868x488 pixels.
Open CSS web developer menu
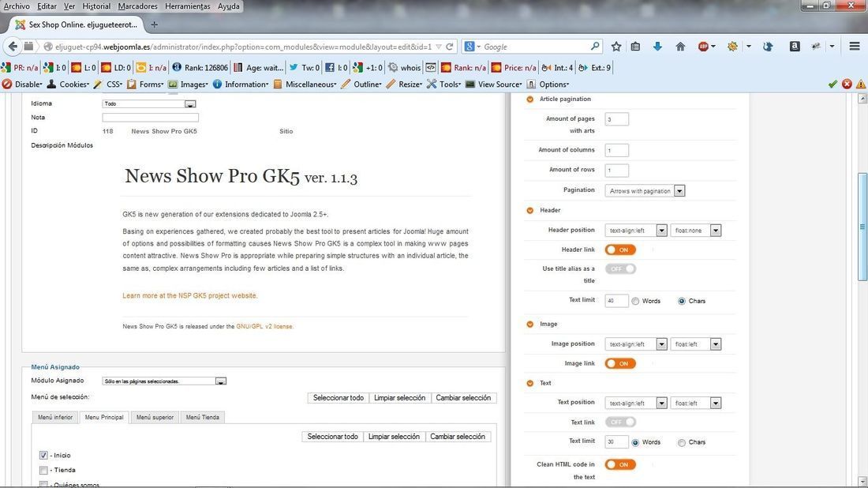[109, 84]
